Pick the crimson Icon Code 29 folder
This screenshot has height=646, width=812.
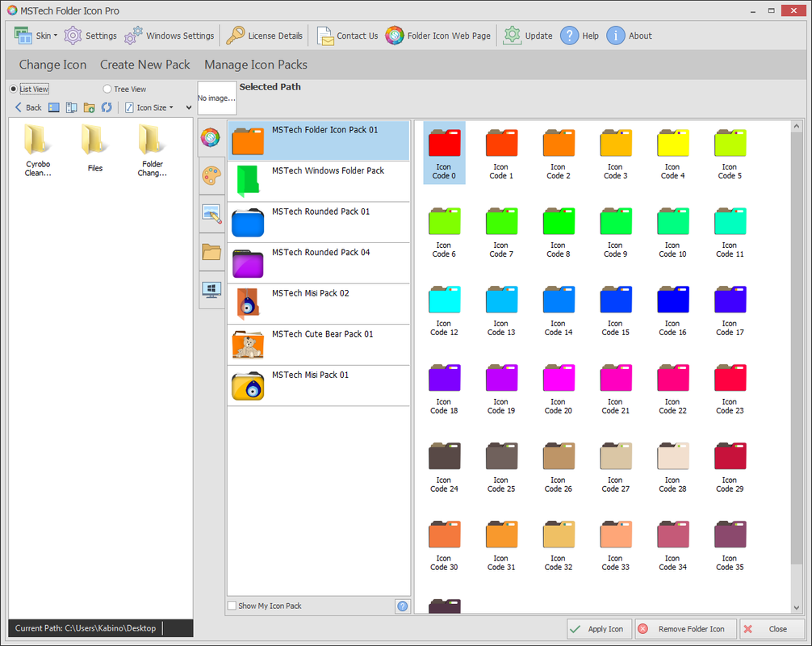click(x=730, y=466)
